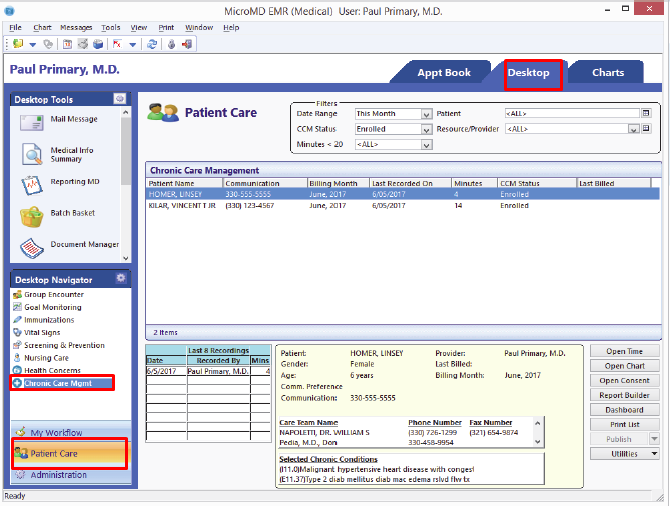Open the Mail Message tool icon
Image resolution: width=670 pixels, height=509 pixels.
[x=31, y=123]
